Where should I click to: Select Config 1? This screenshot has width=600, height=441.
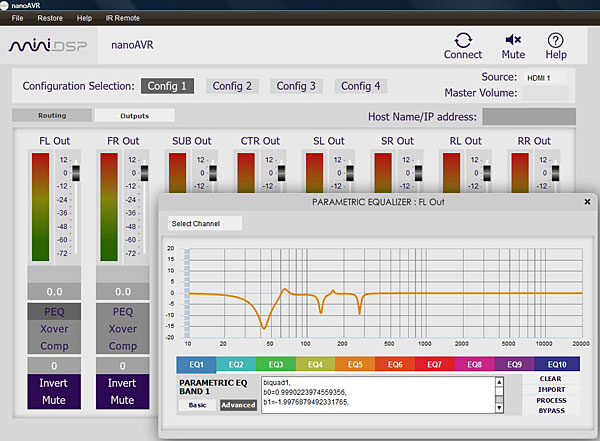pyautogui.click(x=167, y=86)
